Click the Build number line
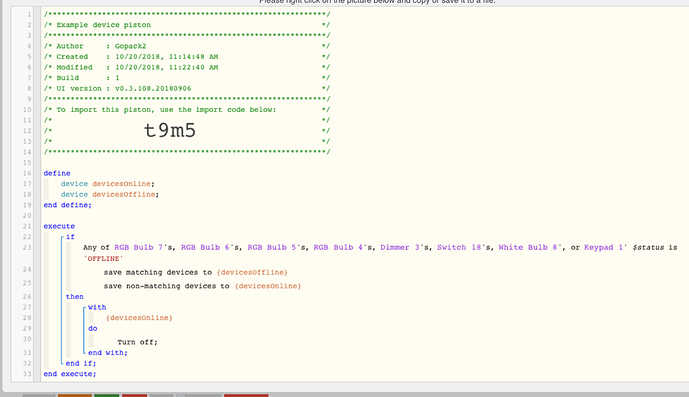689x397 pixels. click(88, 78)
